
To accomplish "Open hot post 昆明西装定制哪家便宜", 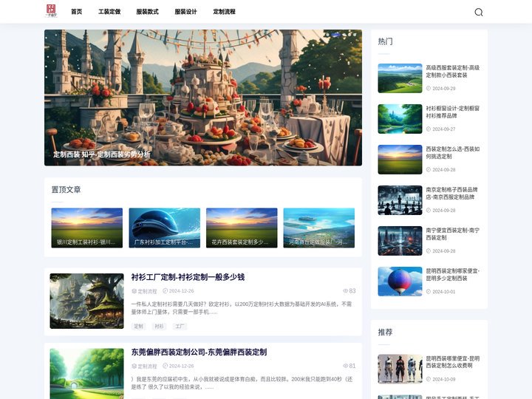I will click(453, 274).
